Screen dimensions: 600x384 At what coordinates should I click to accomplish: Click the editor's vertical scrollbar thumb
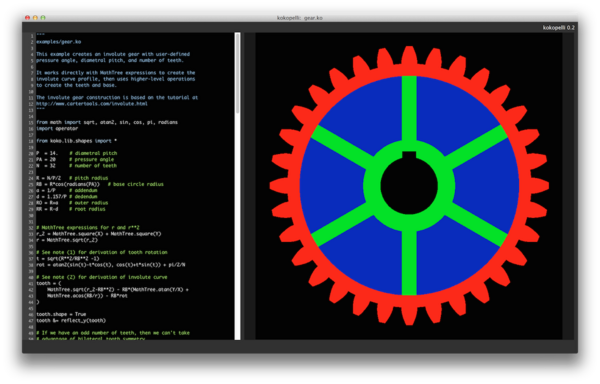238,73
